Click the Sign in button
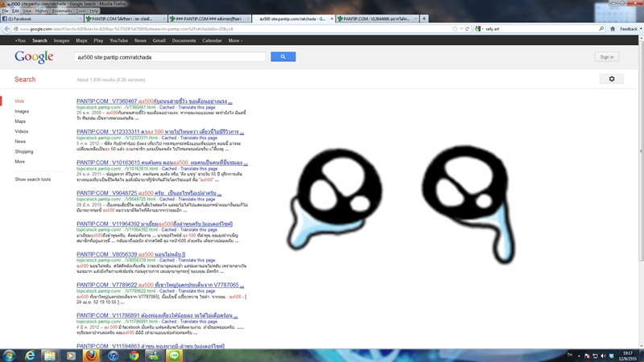This screenshot has height=362, width=644. 607,57
